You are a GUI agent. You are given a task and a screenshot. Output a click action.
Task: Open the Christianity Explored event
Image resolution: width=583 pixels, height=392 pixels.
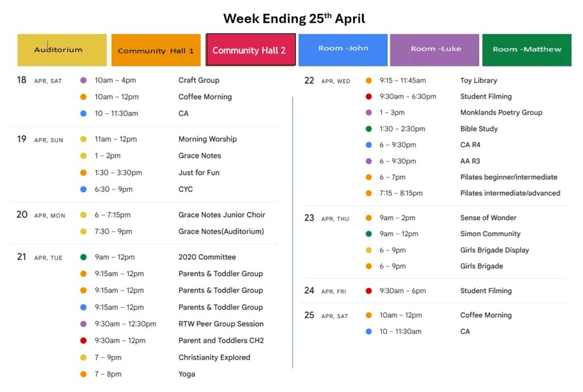click(214, 357)
